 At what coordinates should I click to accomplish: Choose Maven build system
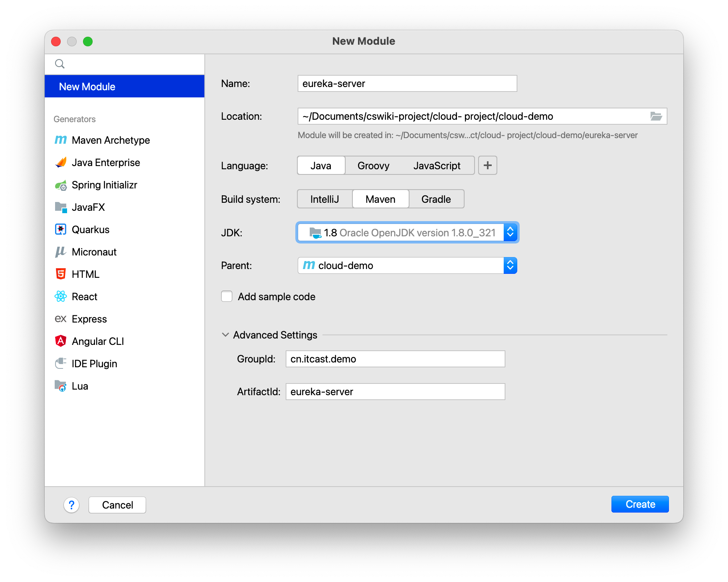click(x=380, y=199)
